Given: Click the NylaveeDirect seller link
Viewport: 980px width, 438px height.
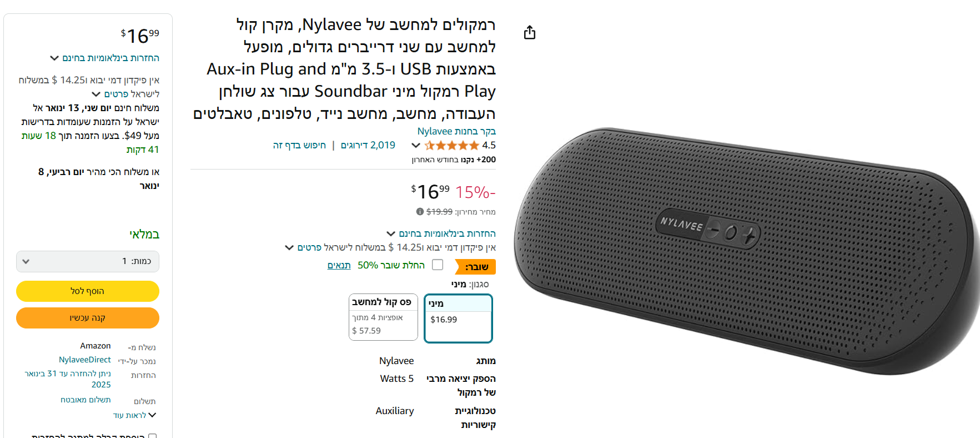Looking at the screenshot, I should (x=85, y=360).
